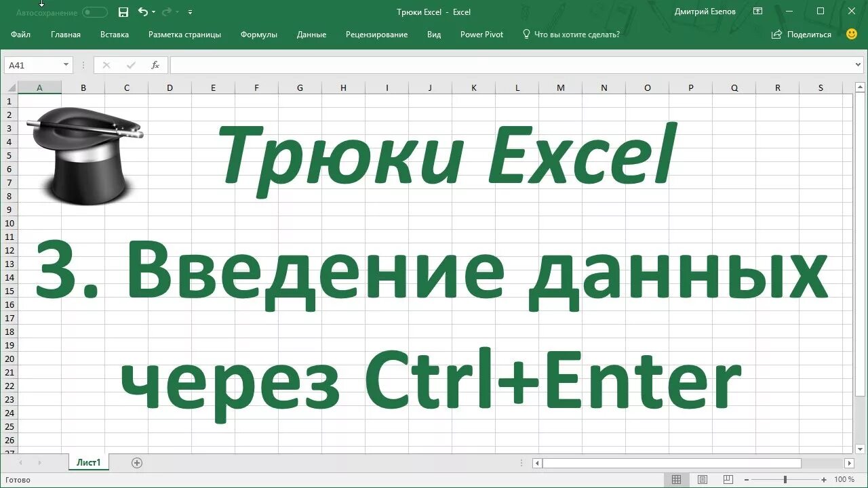Select row 10 header

coord(9,223)
